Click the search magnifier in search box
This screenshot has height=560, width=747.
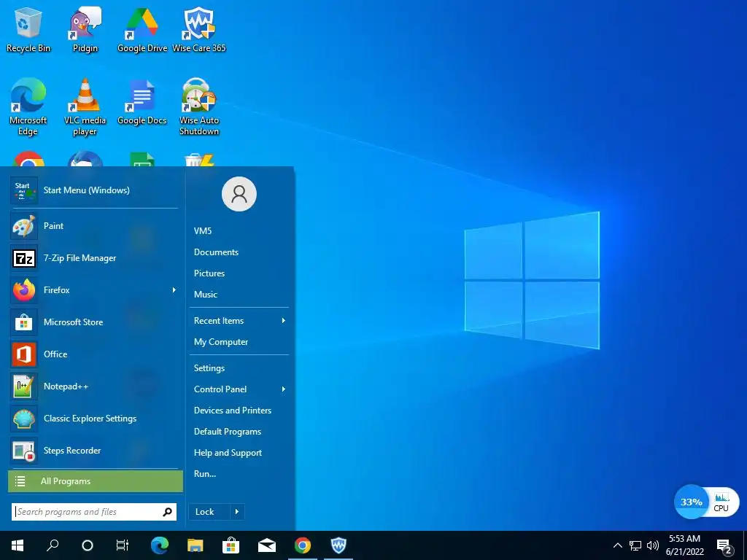click(x=167, y=512)
